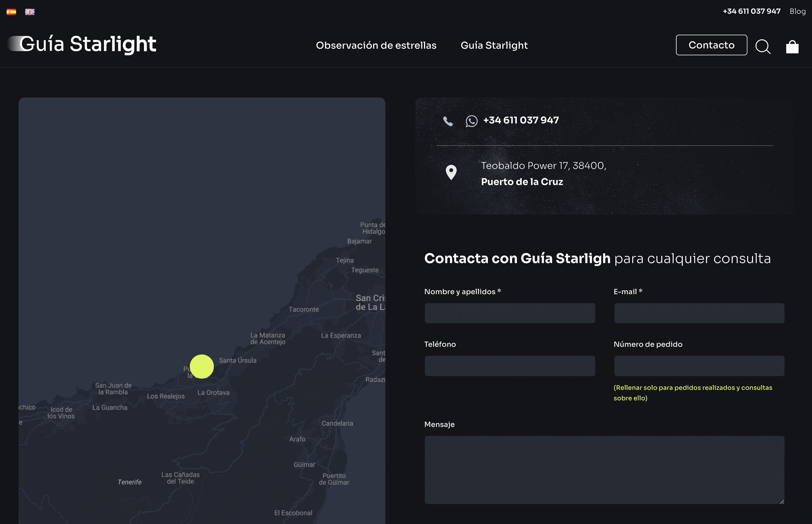Click the Número de pedido field
This screenshot has width=812, height=524.
pos(699,366)
